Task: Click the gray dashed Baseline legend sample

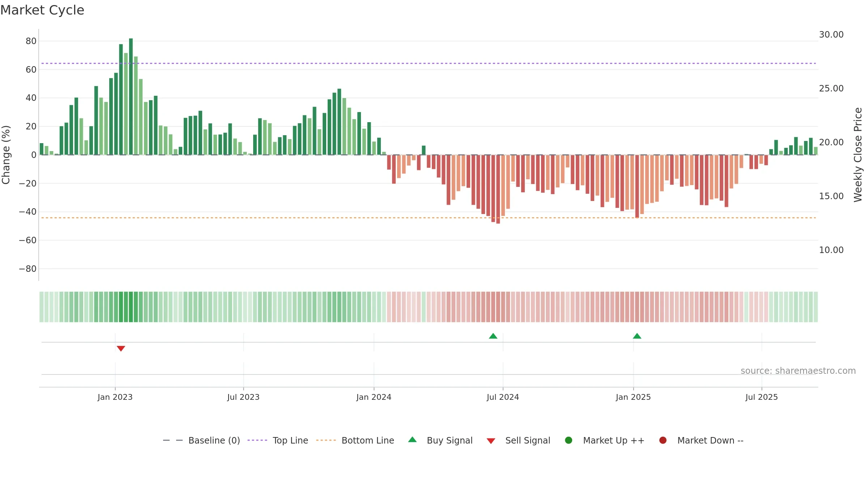Action: (173, 440)
